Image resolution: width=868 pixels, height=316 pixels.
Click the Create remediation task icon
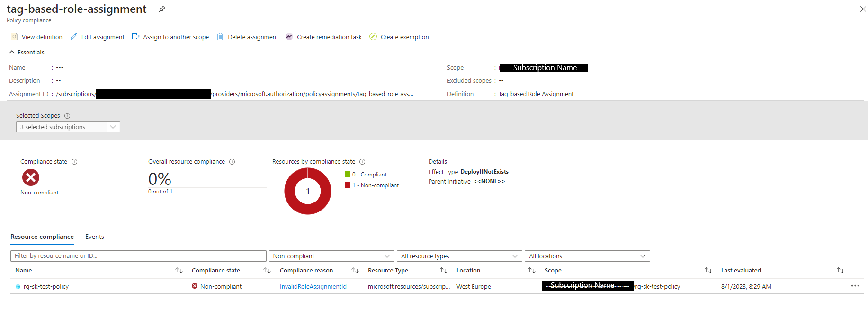[x=289, y=37]
